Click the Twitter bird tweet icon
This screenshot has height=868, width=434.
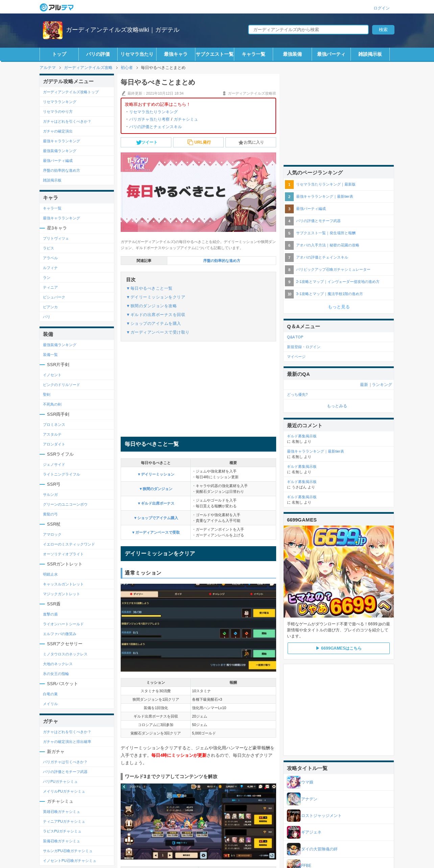(x=139, y=142)
